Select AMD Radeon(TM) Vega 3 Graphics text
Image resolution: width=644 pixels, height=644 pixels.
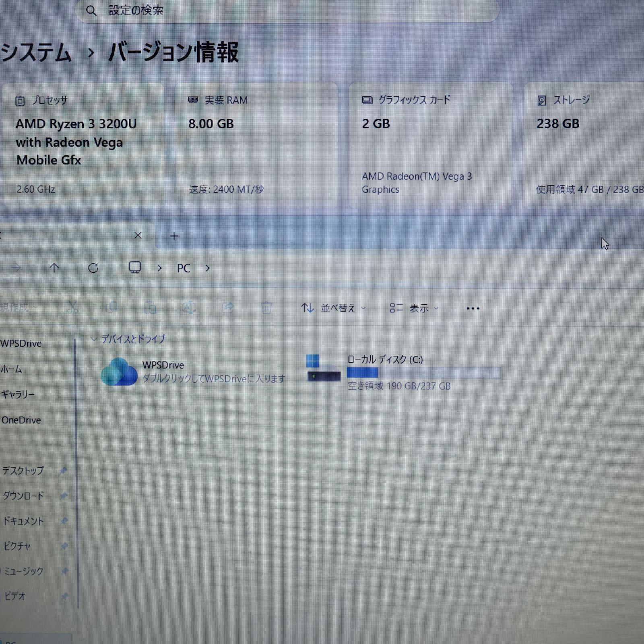pos(417,183)
